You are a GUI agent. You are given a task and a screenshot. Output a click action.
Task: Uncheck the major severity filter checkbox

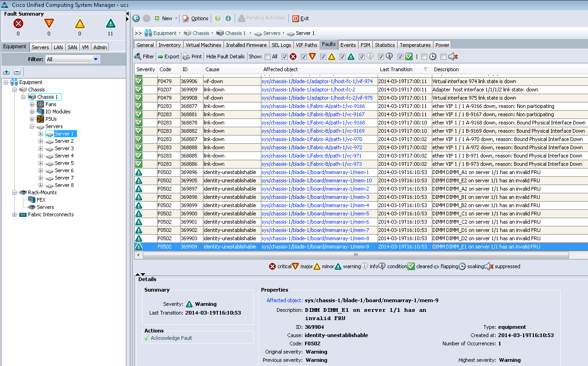click(304, 57)
